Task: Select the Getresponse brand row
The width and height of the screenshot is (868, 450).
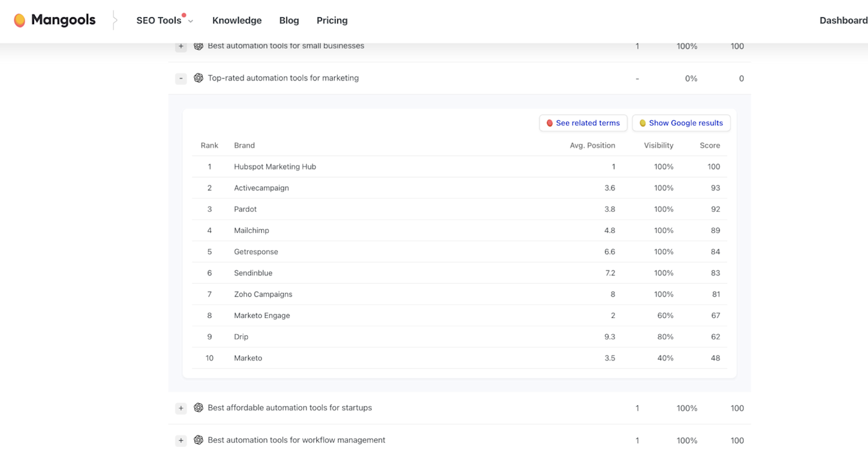Action: [459, 252]
